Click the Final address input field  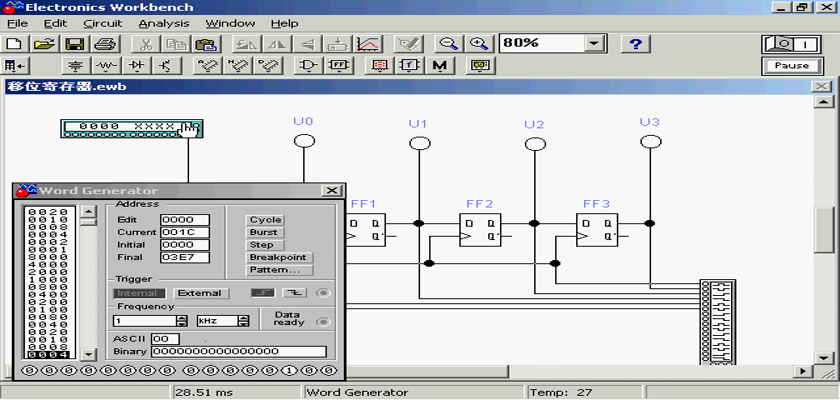(x=184, y=257)
